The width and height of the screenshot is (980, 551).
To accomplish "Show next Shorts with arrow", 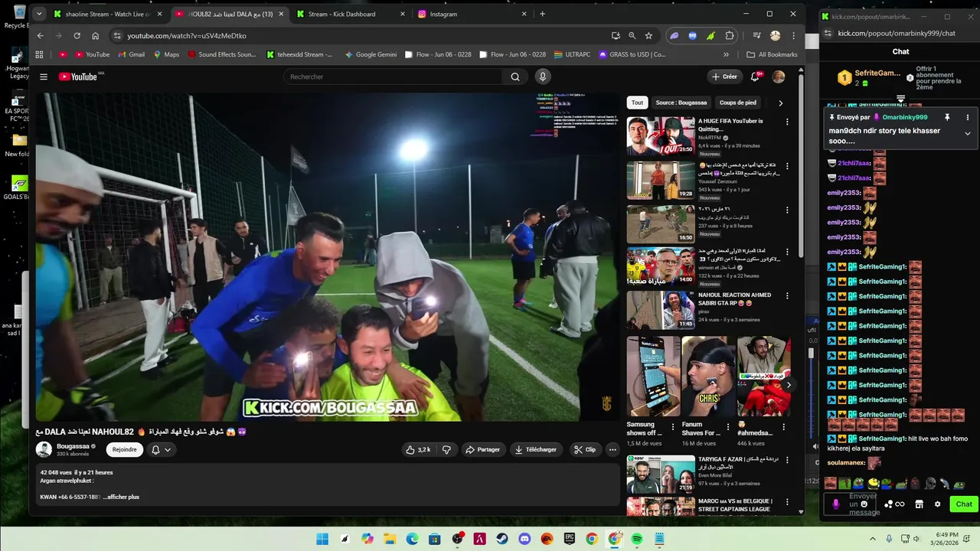I will click(789, 385).
